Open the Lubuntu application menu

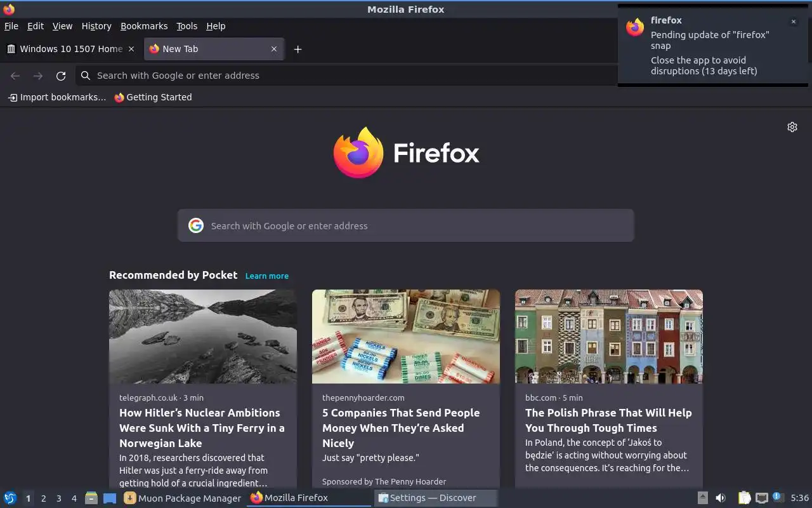click(x=10, y=498)
